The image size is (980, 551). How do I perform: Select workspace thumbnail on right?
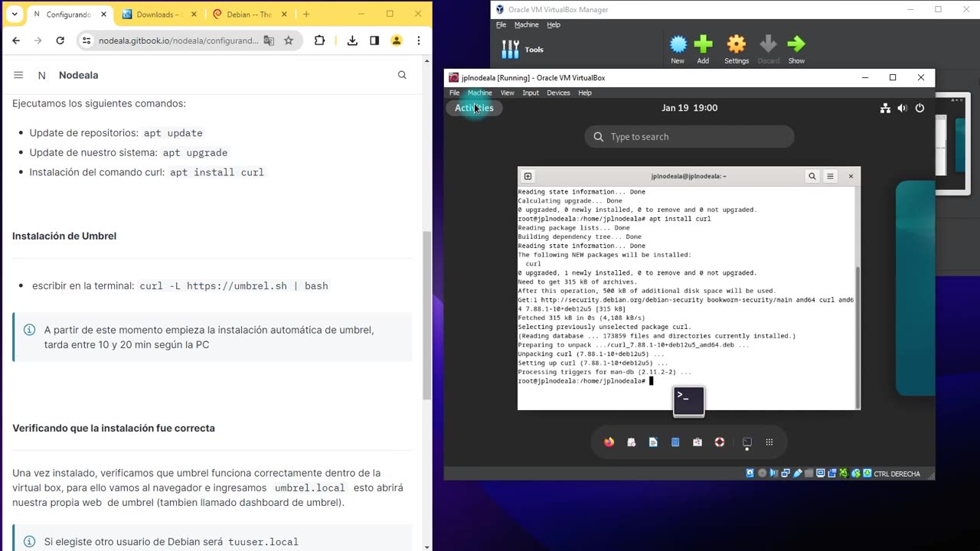click(x=916, y=288)
